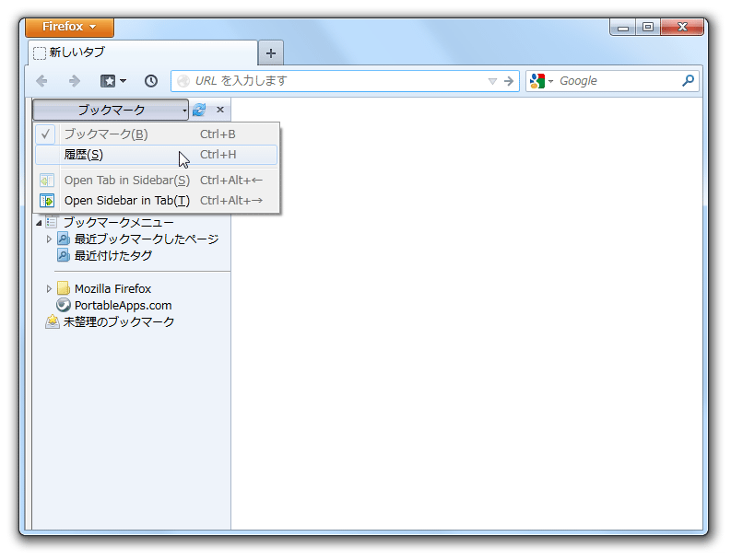Choose 履歴(S) from the sidebar menu

pos(157,155)
